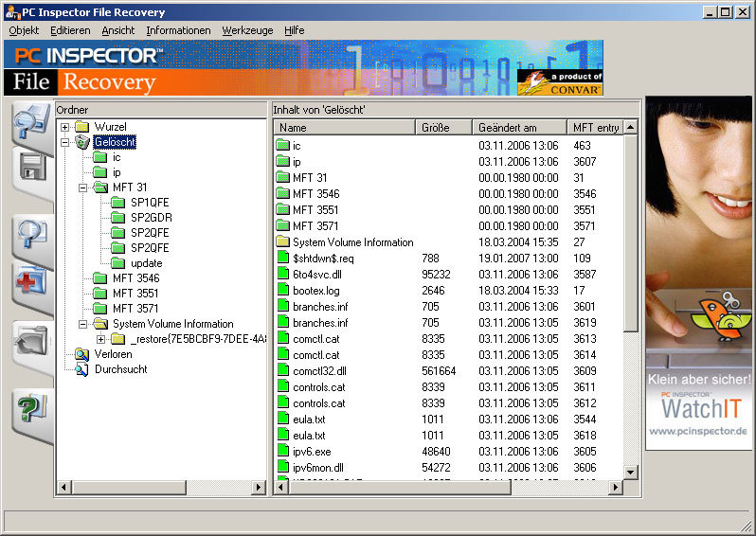756x536 pixels.
Task: Open the Ansicht menu
Action: coord(118,30)
